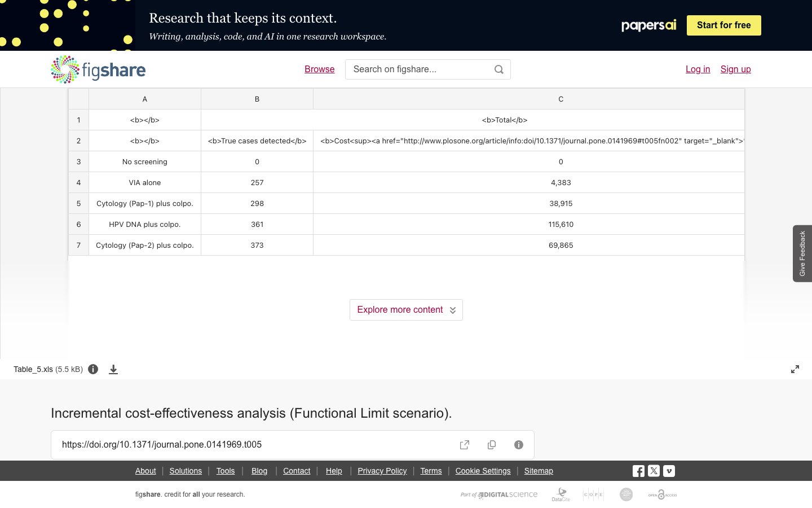Screen dimensions: 812x508
Task: Click the Start for free button
Action: pos(724,25)
